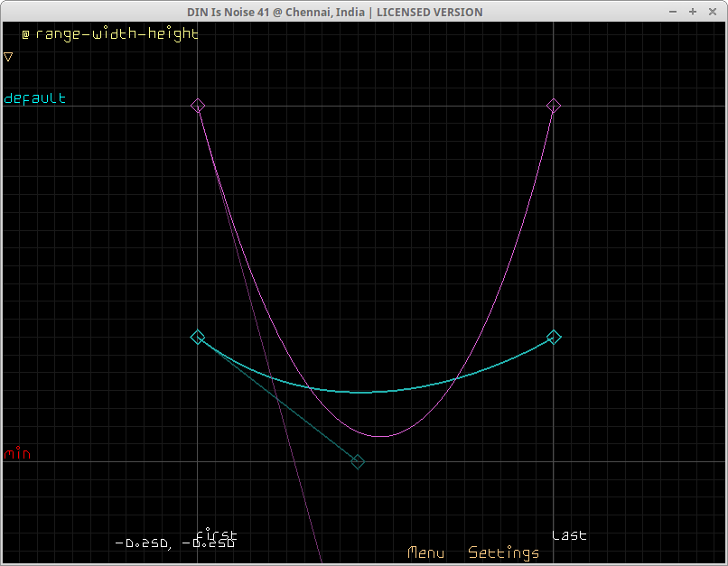Click the range-width-height editor title
Image resolution: width=728 pixels, height=566 pixels.
(x=117, y=34)
